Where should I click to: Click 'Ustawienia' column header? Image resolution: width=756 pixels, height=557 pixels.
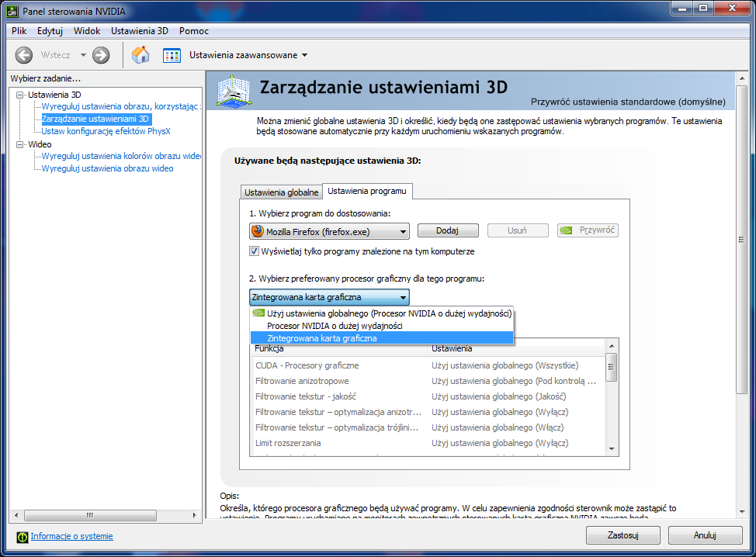[x=516, y=349]
